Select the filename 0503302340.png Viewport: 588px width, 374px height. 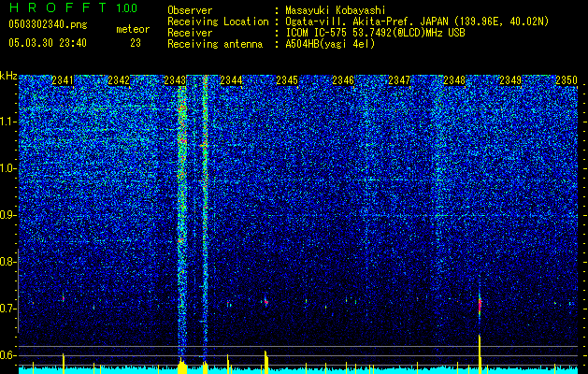pyautogui.click(x=48, y=24)
